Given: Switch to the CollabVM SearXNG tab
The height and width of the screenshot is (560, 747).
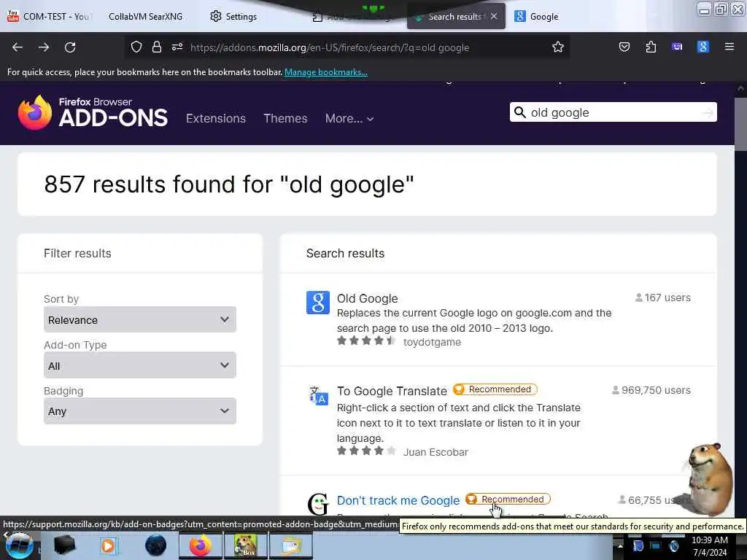Looking at the screenshot, I should pyautogui.click(x=145, y=16).
